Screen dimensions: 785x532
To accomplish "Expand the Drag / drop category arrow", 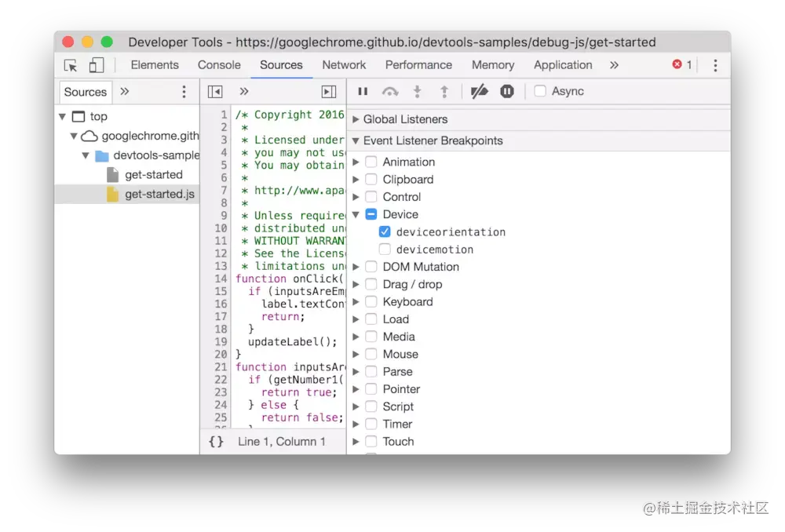I will [x=356, y=284].
